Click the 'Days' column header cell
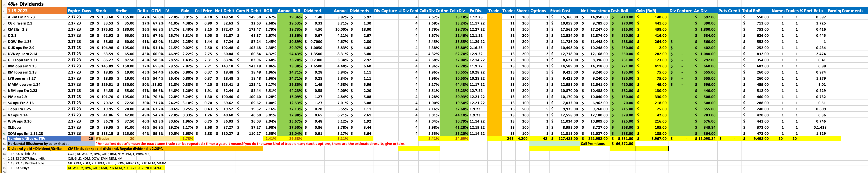Image resolution: width=868 pixels, height=173 pixels. coord(88,11)
